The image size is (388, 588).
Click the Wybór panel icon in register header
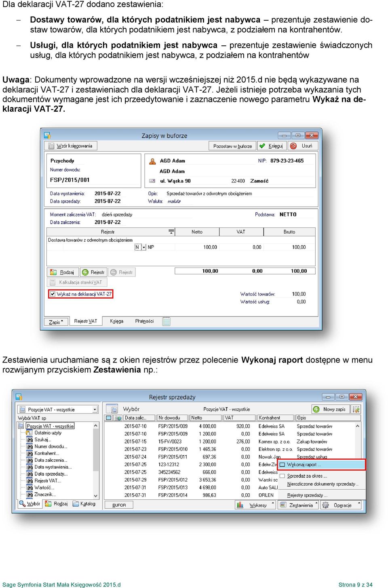click(112, 409)
